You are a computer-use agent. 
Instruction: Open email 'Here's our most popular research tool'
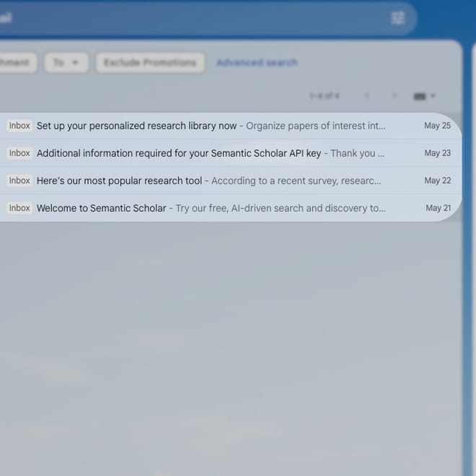(x=229, y=180)
